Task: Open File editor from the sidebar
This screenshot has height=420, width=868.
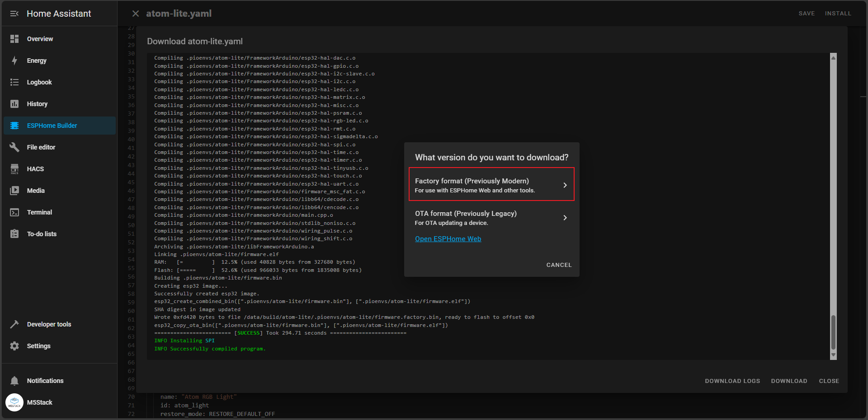Action: (x=59, y=147)
